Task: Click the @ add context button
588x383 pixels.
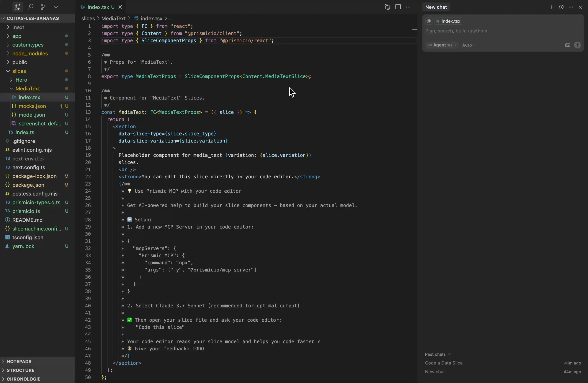Action: click(429, 21)
